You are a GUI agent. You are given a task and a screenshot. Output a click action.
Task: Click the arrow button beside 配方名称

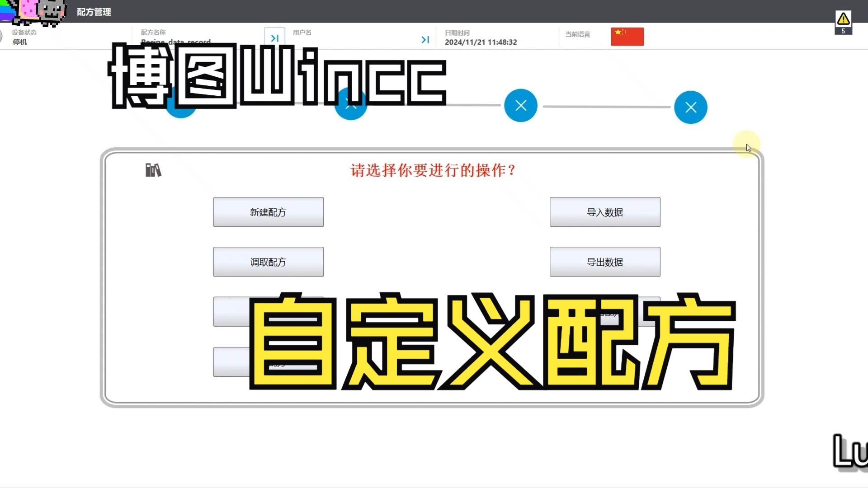coord(274,38)
